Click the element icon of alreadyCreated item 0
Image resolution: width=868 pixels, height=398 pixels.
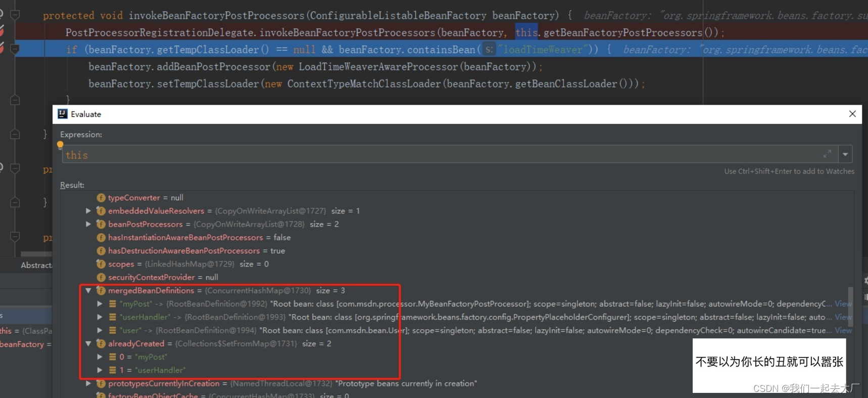click(113, 357)
